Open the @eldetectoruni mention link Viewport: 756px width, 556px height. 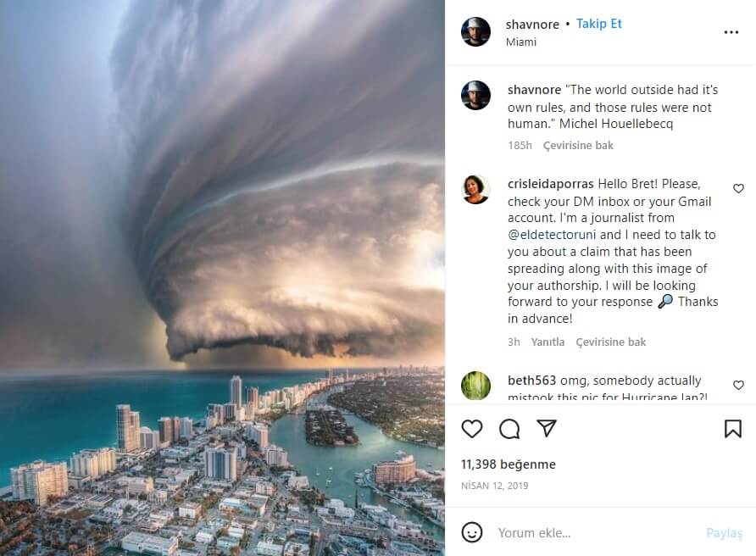pyautogui.click(x=552, y=235)
